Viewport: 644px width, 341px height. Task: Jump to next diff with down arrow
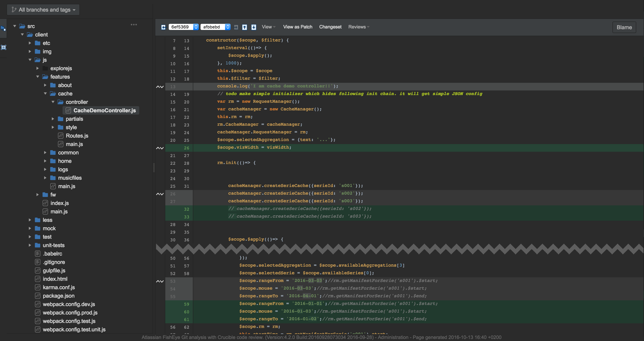click(254, 27)
